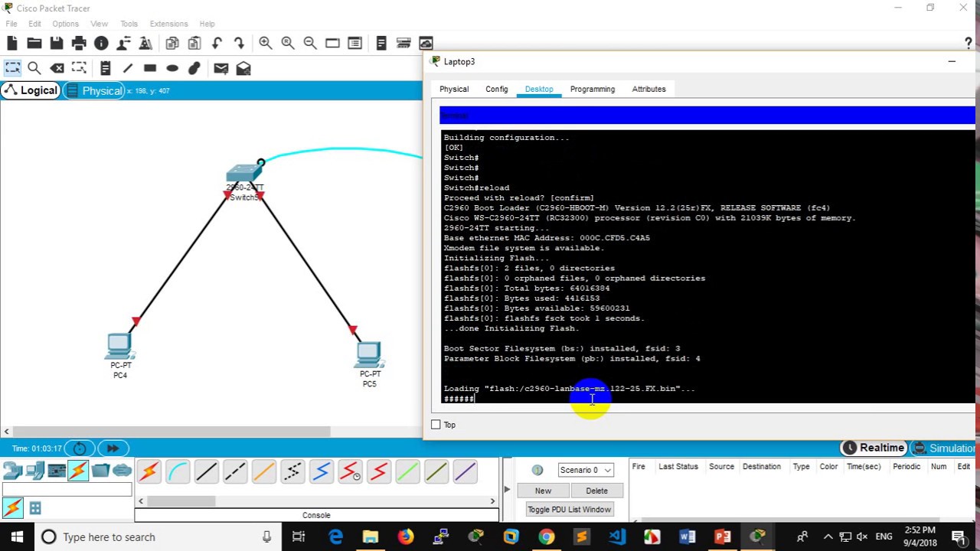Zoom in on the workspace
This screenshot has height=551, width=980.
point(266,44)
